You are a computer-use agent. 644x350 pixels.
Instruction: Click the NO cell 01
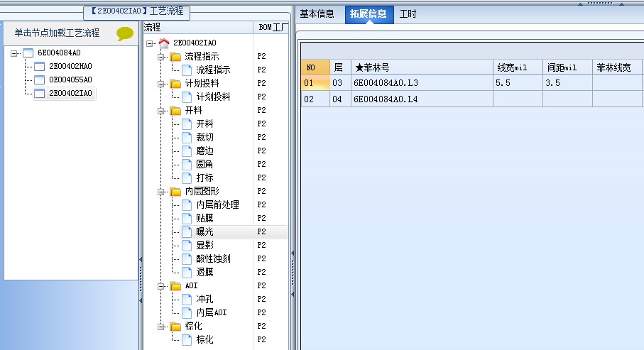pyautogui.click(x=315, y=83)
